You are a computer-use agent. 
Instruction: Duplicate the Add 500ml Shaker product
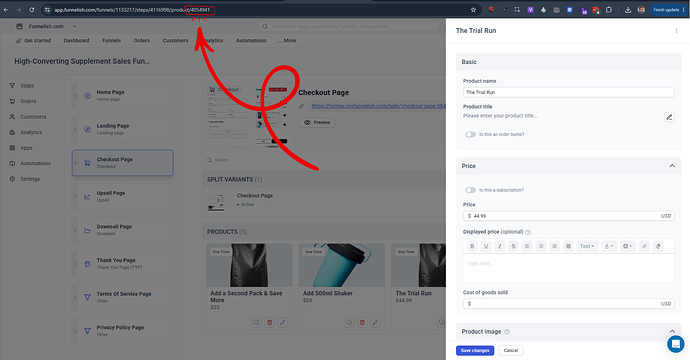point(349,323)
